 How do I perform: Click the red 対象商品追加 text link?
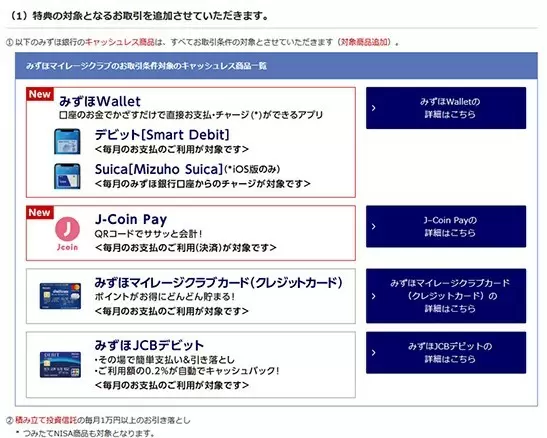[x=364, y=42]
